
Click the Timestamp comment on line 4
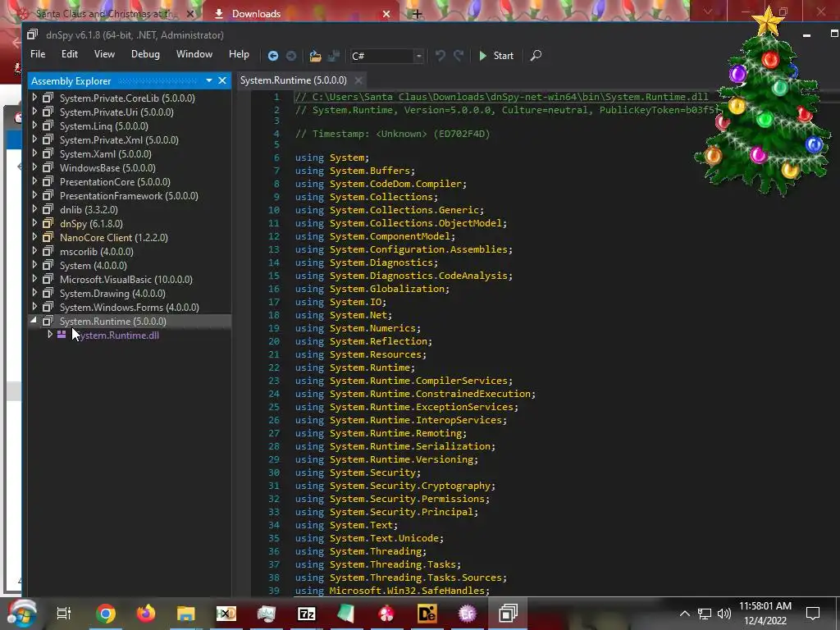coord(393,134)
